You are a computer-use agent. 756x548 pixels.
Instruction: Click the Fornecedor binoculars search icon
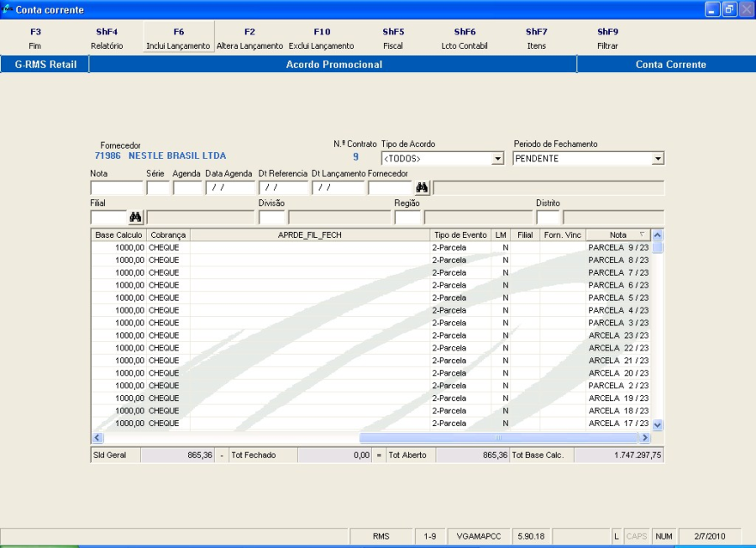[x=422, y=187]
